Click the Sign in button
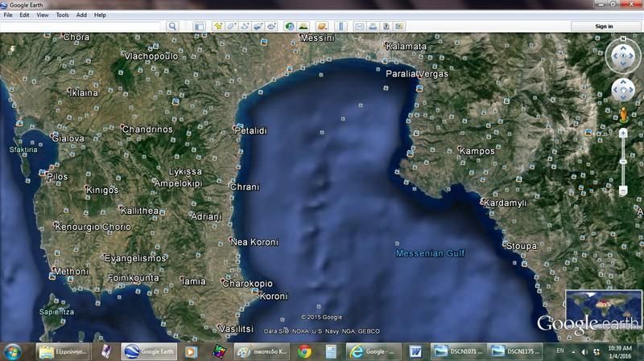This screenshot has height=361, width=644. (x=604, y=27)
